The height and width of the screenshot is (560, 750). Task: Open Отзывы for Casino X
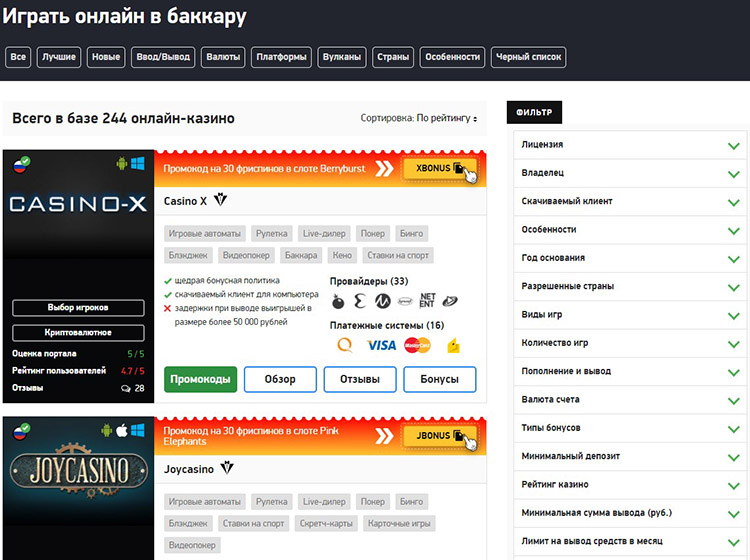click(x=360, y=379)
